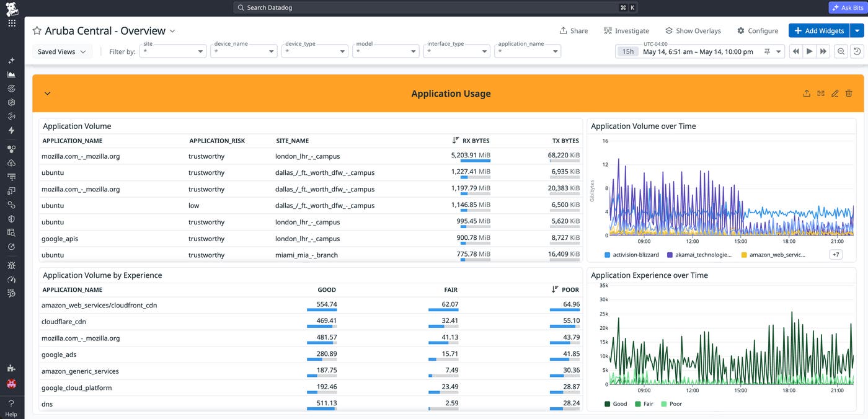
Task: Focus the Search Datadog field
Action: (436, 7)
